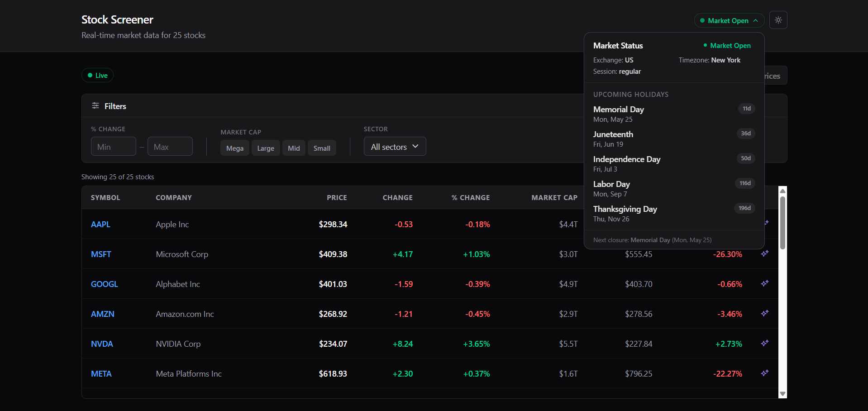Click the 196d countdown badge
Image resolution: width=868 pixels, height=411 pixels.
[744, 208]
